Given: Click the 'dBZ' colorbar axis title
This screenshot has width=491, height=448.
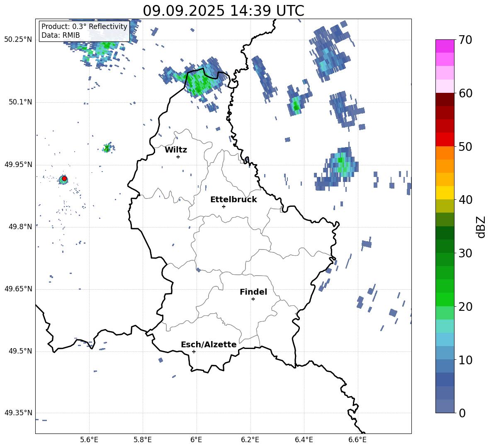Looking at the screenshot, I should 481,227.
